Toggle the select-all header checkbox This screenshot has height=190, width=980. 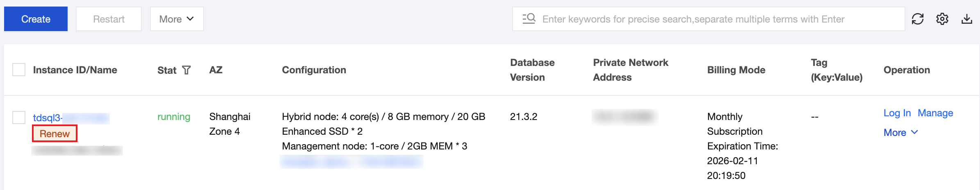(19, 70)
